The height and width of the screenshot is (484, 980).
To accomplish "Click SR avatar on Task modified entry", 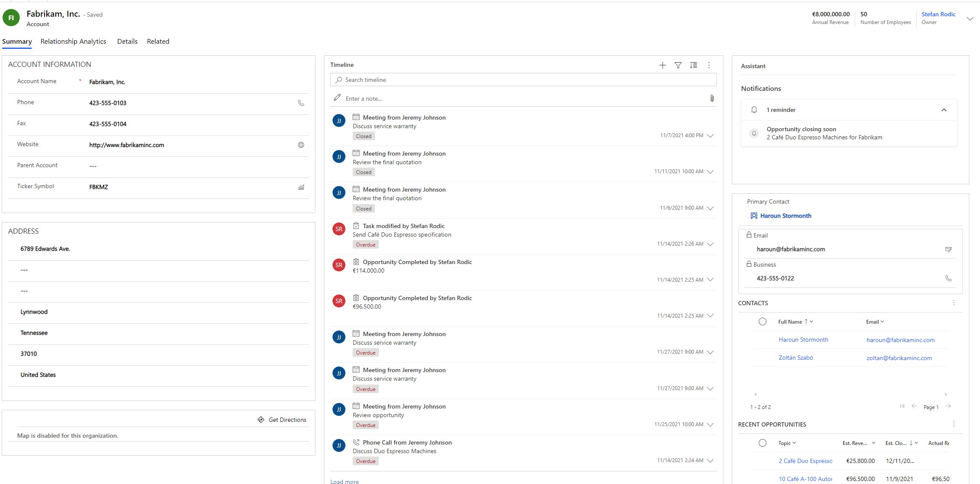I will [x=339, y=229].
